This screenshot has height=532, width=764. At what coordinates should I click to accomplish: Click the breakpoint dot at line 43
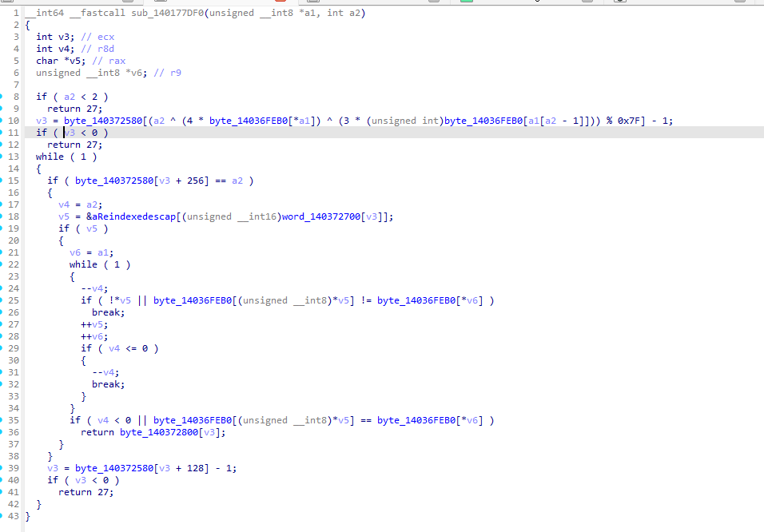(1, 516)
